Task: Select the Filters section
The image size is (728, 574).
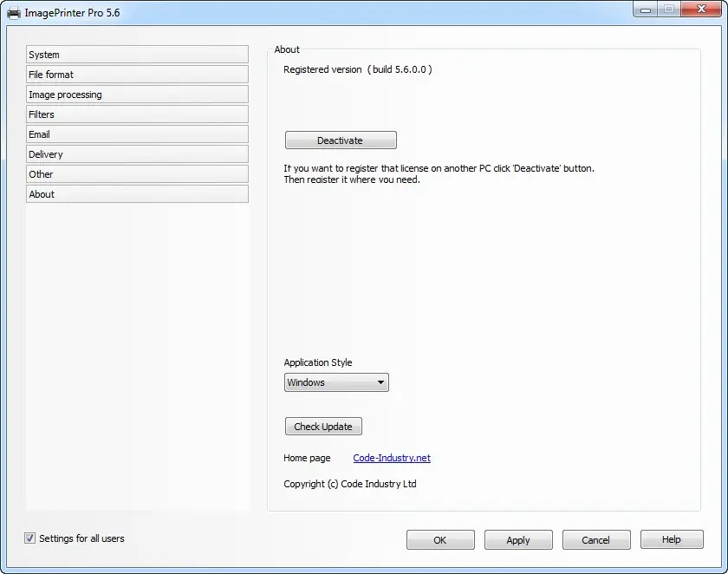Action: pyautogui.click(x=137, y=114)
